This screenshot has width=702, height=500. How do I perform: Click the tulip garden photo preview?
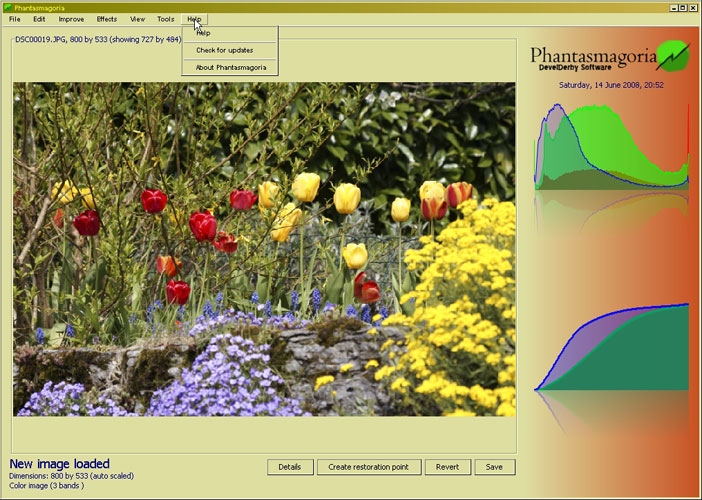pyautogui.click(x=264, y=249)
